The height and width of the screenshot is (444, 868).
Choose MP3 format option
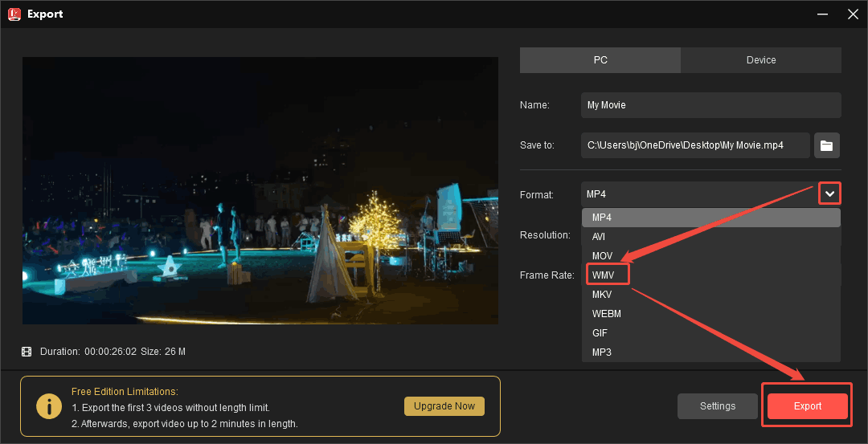coord(602,352)
